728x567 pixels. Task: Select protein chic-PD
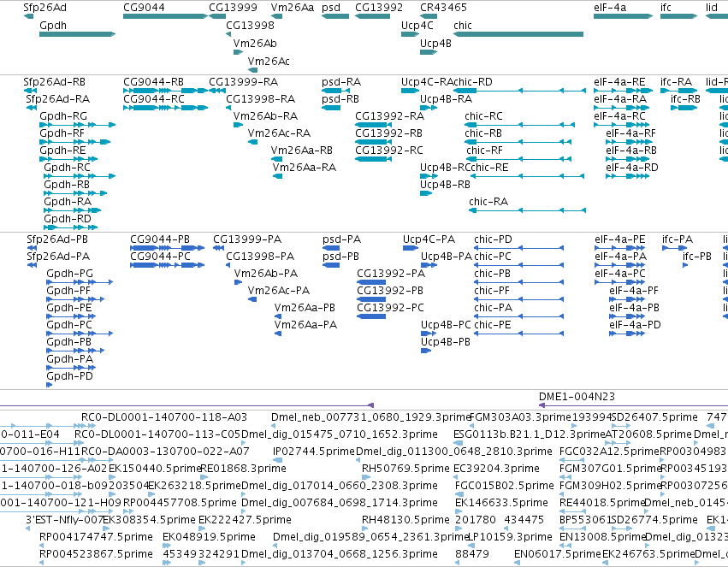pyautogui.click(x=519, y=248)
